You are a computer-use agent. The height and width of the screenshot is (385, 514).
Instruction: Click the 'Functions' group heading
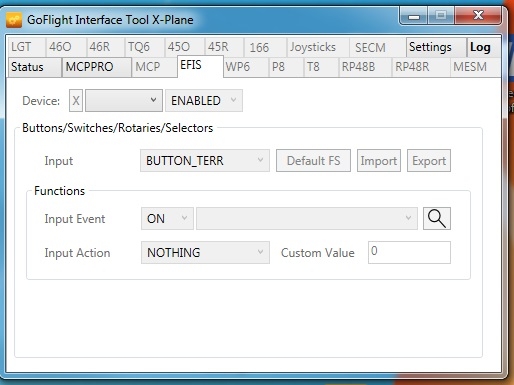(60, 191)
